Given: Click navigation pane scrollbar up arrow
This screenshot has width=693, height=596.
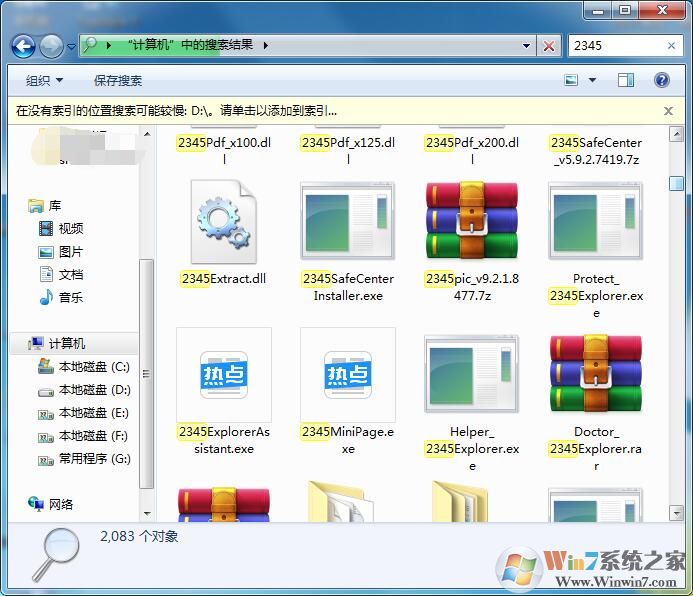Looking at the screenshot, I should [x=147, y=133].
